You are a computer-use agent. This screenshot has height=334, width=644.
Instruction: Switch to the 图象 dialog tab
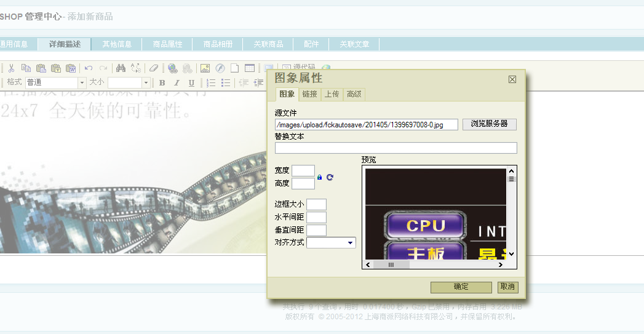(287, 94)
